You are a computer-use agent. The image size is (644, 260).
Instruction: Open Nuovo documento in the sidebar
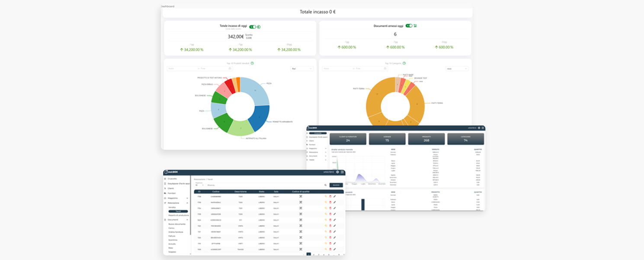click(x=176, y=224)
